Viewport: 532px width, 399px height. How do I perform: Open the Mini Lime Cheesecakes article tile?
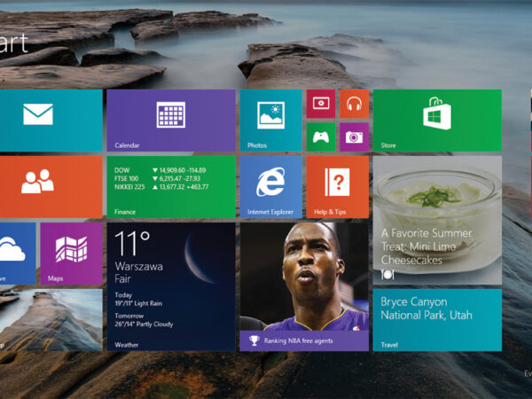pos(436,220)
